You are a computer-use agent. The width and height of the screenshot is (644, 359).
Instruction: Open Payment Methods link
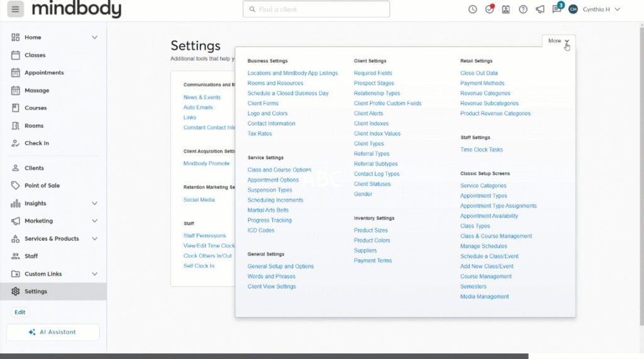click(x=482, y=83)
